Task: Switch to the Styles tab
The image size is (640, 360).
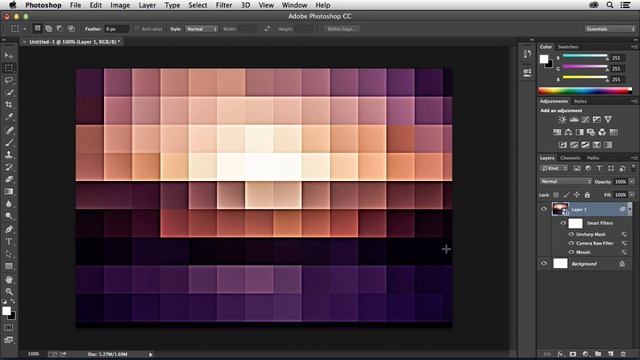Action: click(x=580, y=101)
